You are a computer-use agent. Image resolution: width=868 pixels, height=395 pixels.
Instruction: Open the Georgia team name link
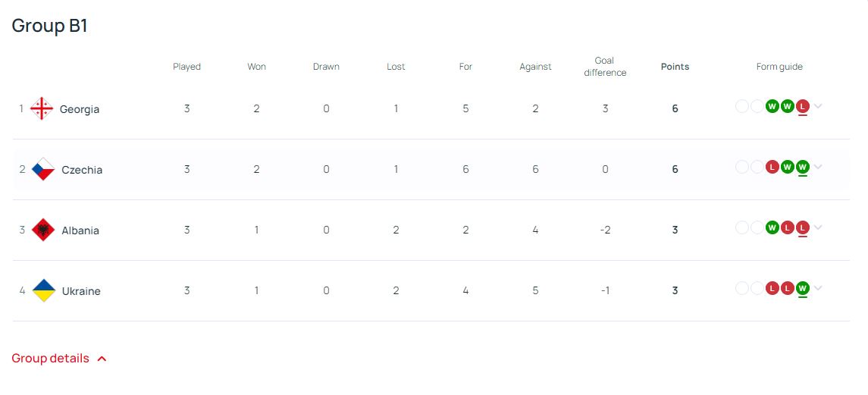click(x=80, y=109)
